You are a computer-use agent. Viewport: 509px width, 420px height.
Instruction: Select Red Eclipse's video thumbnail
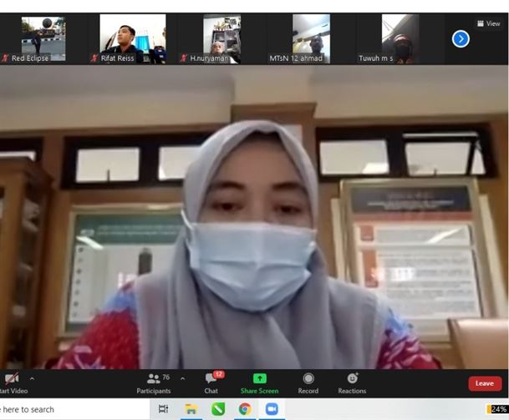point(43,38)
